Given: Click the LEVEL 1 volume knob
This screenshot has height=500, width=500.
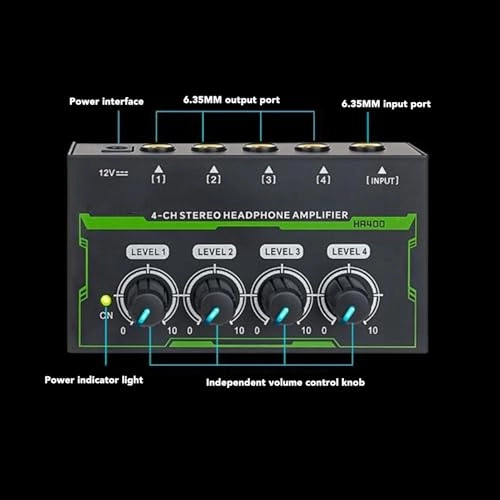Looking at the screenshot, I should [147, 301].
